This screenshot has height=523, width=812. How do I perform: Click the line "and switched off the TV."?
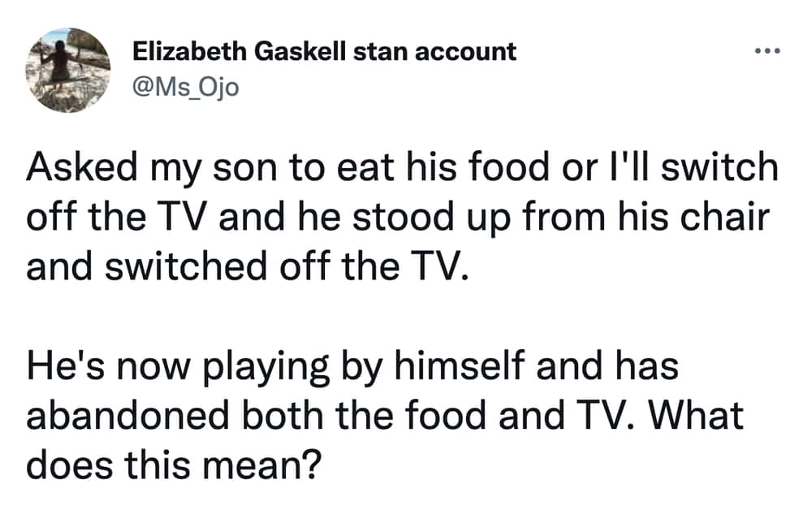tap(248, 265)
